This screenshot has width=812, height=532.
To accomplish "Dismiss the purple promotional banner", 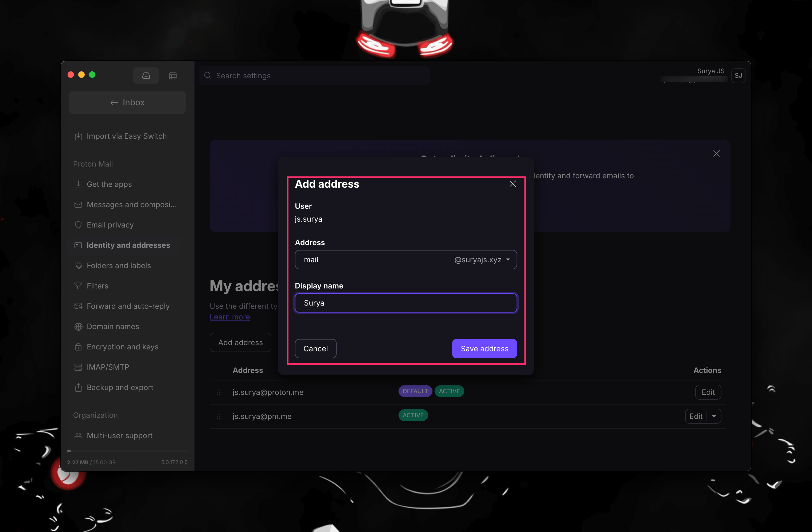I will pyautogui.click(x=716, y=154).
